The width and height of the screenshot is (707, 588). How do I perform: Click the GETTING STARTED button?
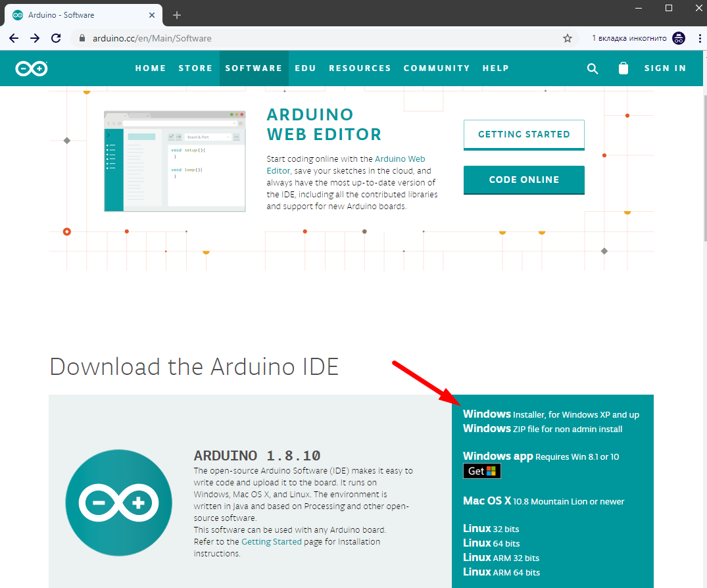[524, 134]
